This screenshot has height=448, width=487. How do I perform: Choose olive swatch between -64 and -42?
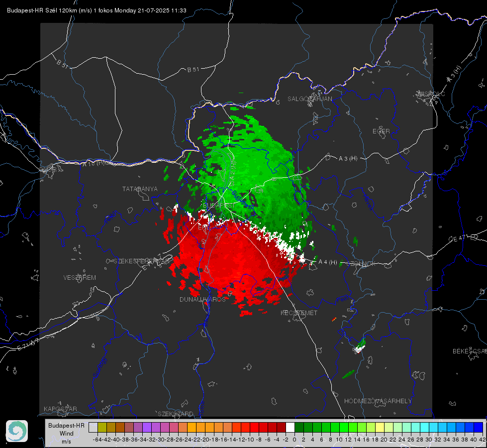(x=102, y=427)
